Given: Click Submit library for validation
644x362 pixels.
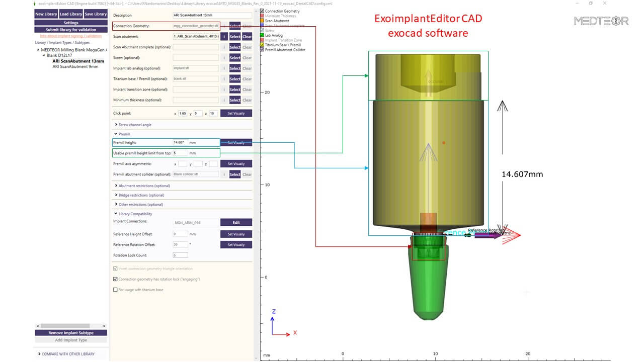Looking at the screenshot, I should (x=71, y=30).
